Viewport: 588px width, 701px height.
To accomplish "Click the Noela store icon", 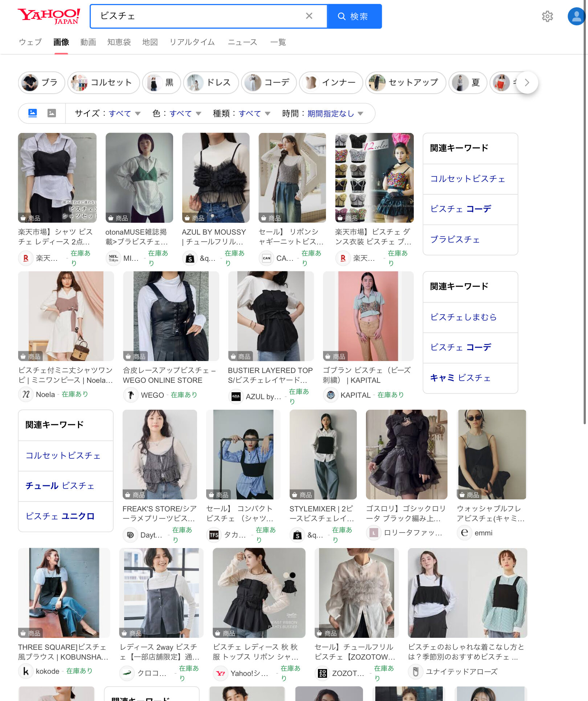I will 26,394.
